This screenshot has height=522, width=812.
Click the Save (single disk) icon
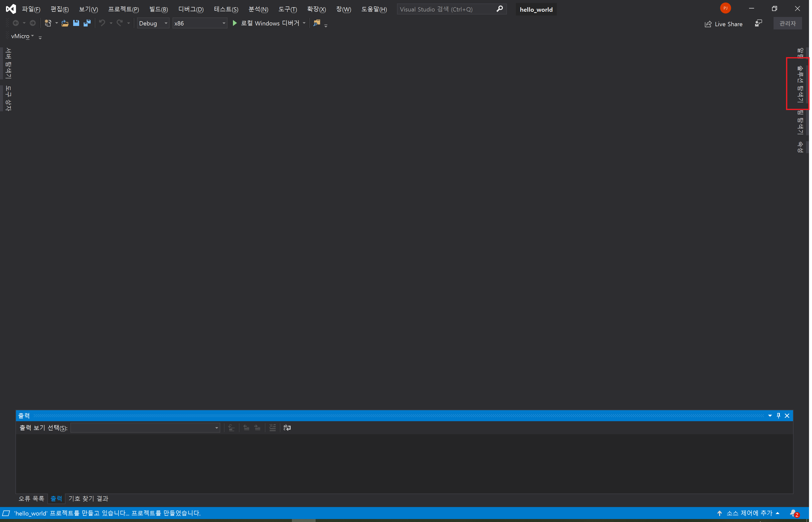pyautogui.click(x=76, y=23)
